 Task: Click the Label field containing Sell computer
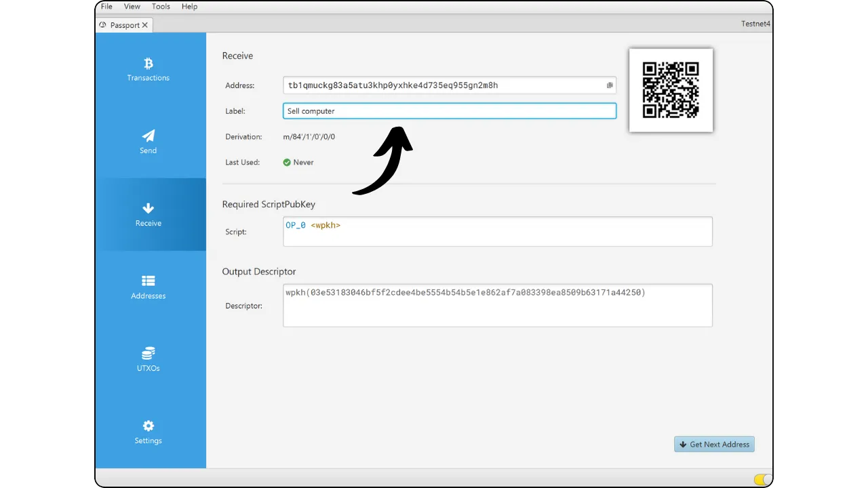pos(449,111)
